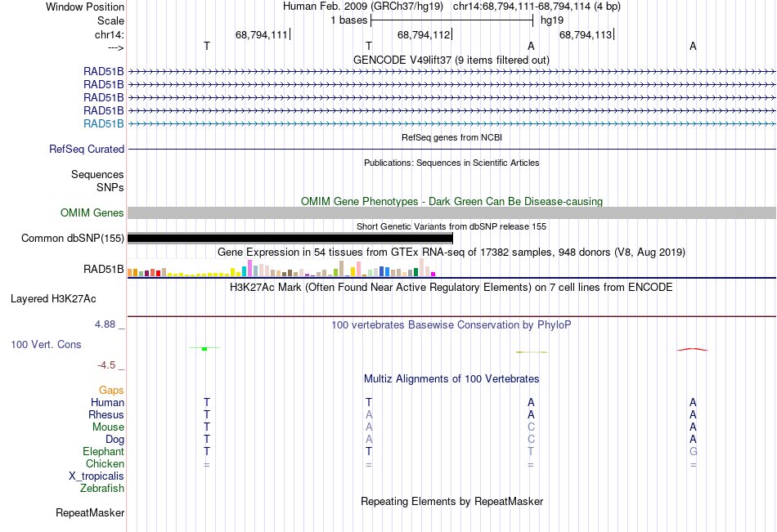The height and width of the screenshot is (532, 777).
Task: Click the 100 Vert. Cons track label
Action: [x=46, y=344]
